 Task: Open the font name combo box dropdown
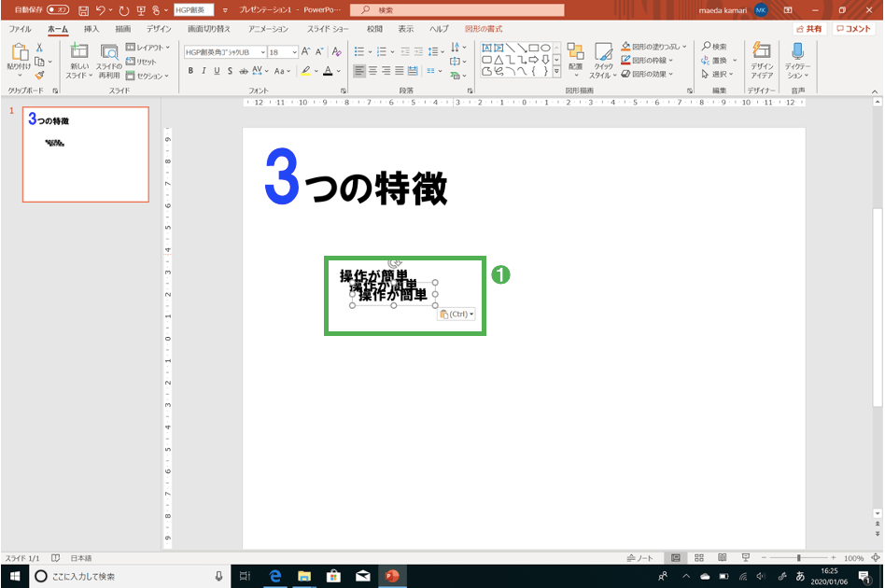[x=263, y=52]
